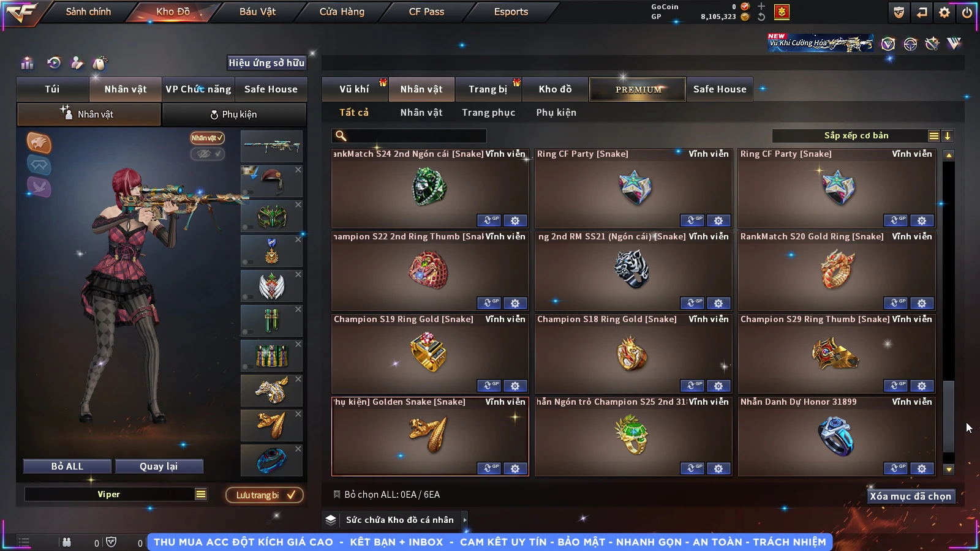Screen dimensions: 980x551
Task: Select the orange Black List team badge
Action: [39, 143]
